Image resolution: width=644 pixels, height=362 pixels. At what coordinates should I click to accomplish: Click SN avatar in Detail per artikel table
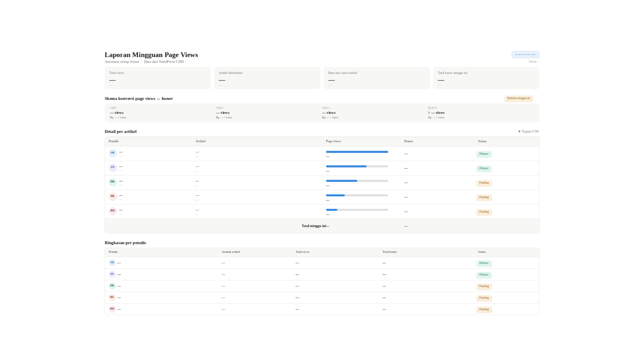[x=113, y=168]
